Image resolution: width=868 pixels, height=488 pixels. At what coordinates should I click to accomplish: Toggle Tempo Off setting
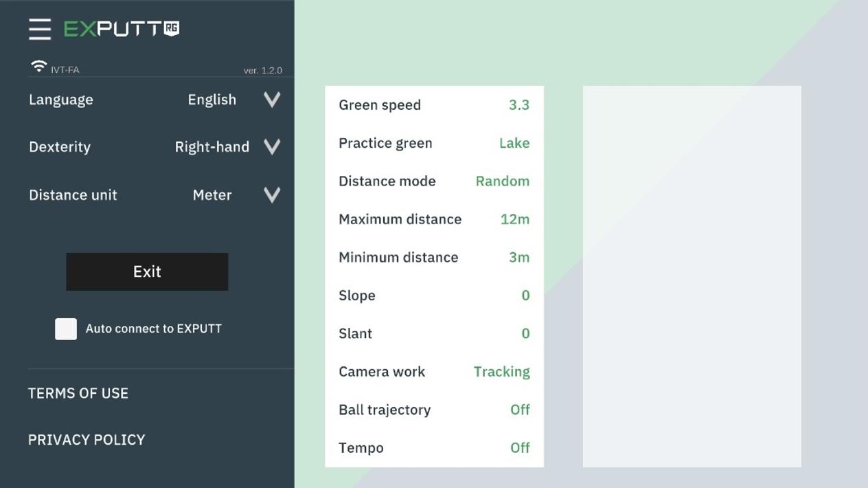click(x=434, y=448)
